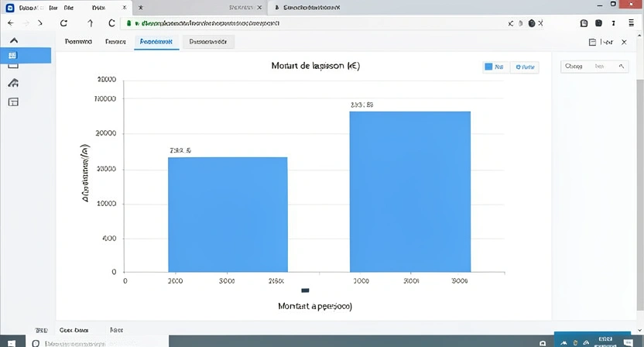Collapse the sidebar with the top chevron

pyautogui.click(x=14, y=40)
